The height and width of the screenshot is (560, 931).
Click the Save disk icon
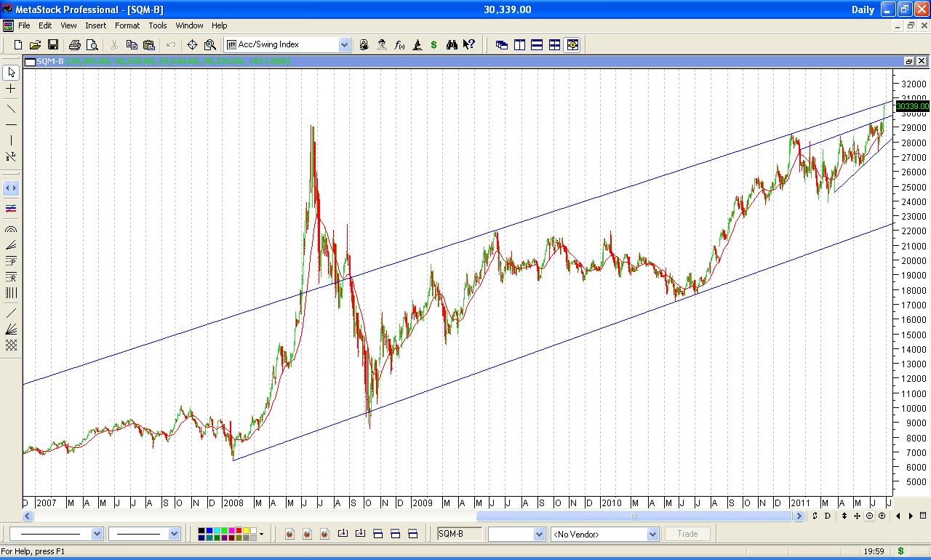coord(52,45)
